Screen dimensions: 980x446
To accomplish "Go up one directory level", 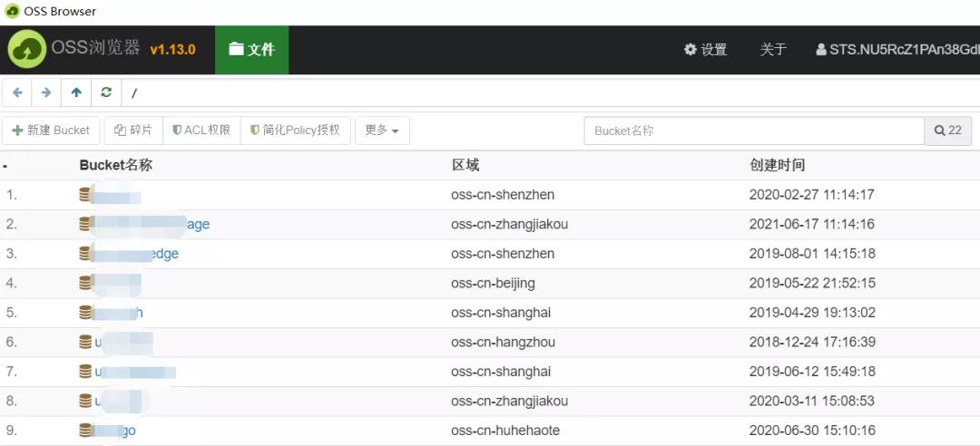I will pyautogui.click(x=76, y=92).
